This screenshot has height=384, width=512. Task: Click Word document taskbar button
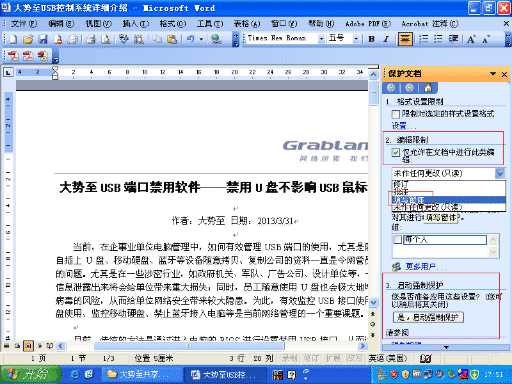pos(224,375)
